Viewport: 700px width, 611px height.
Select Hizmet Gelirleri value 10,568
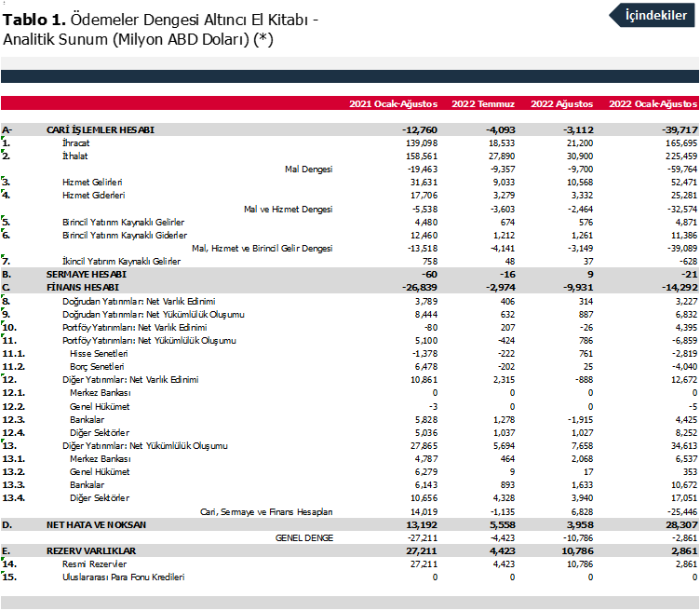coord(580,182)
